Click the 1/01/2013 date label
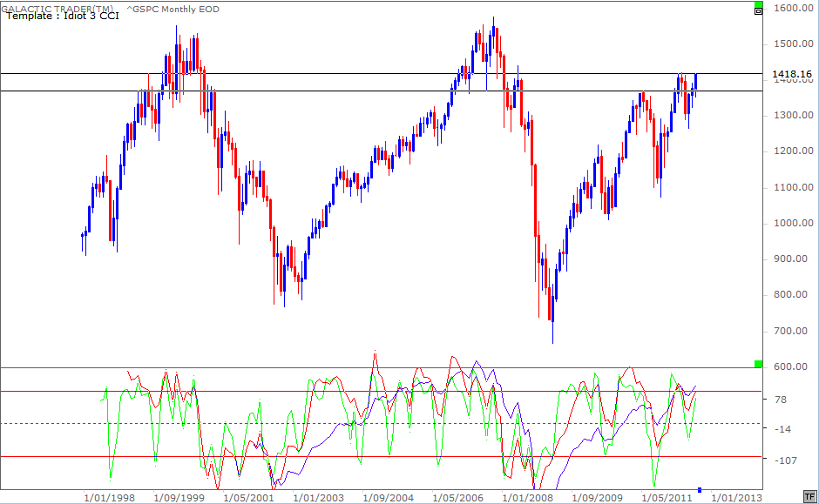819x504 pixels. click(x=737, y=498)
